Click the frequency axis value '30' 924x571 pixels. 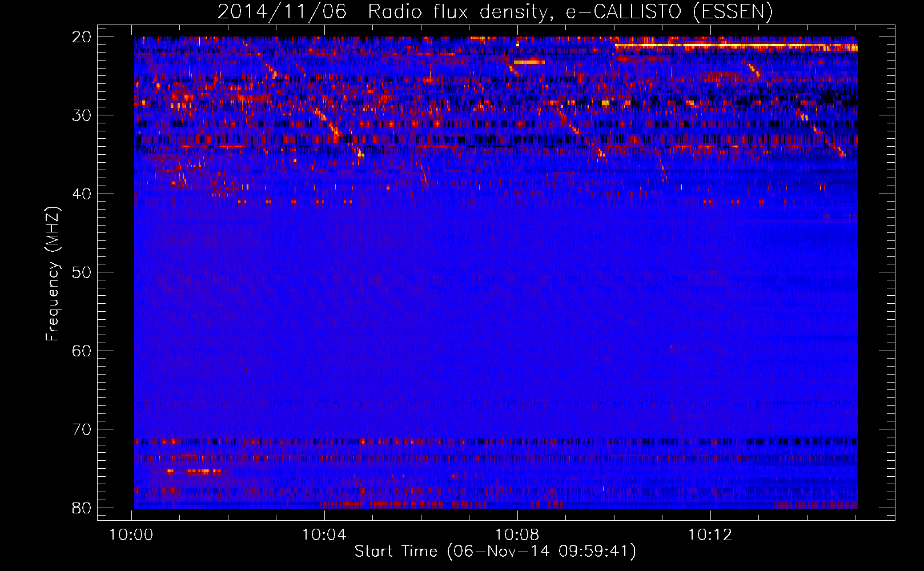click(x=82, y=115)
